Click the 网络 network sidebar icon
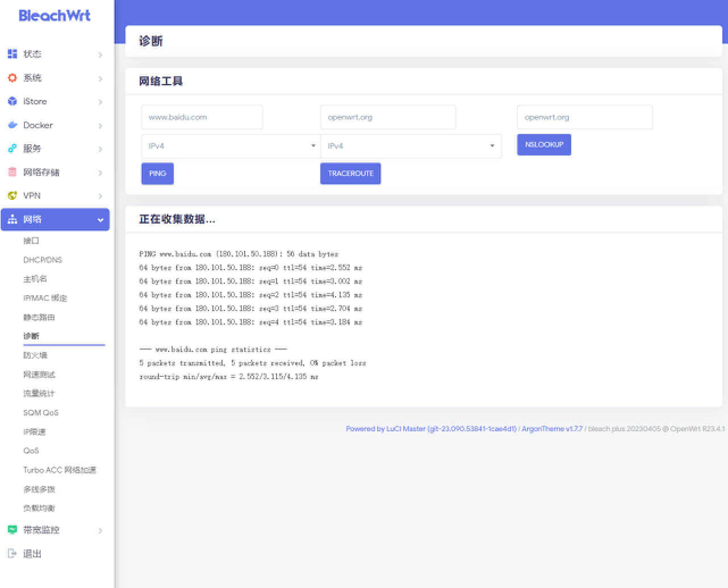Viewport: 728px width, 588px height. [x=12, y=219]
